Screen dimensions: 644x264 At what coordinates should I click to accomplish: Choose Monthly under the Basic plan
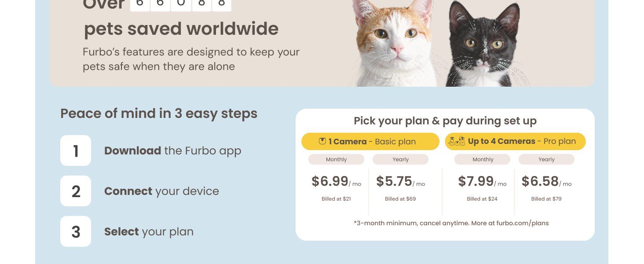[x=336, y=159]
